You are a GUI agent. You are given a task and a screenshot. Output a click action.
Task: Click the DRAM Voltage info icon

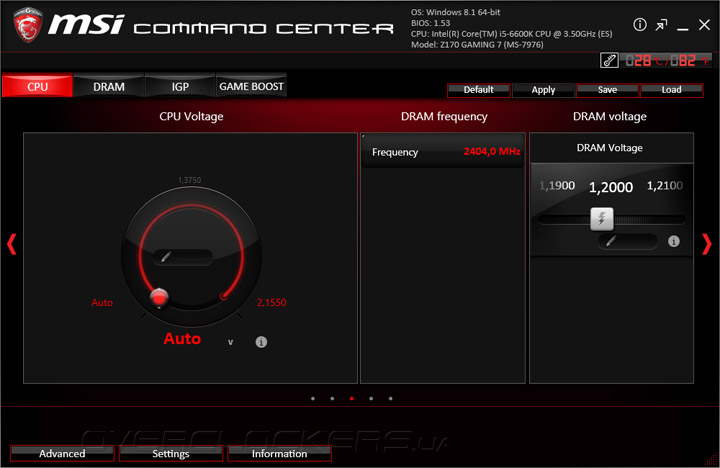(x=674, y=241)
